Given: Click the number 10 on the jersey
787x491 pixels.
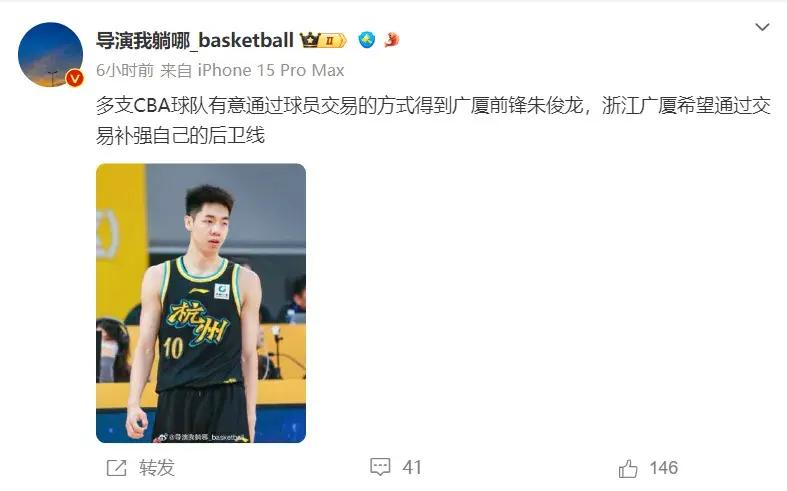Looking at the screenshot, I should point(173,348).
